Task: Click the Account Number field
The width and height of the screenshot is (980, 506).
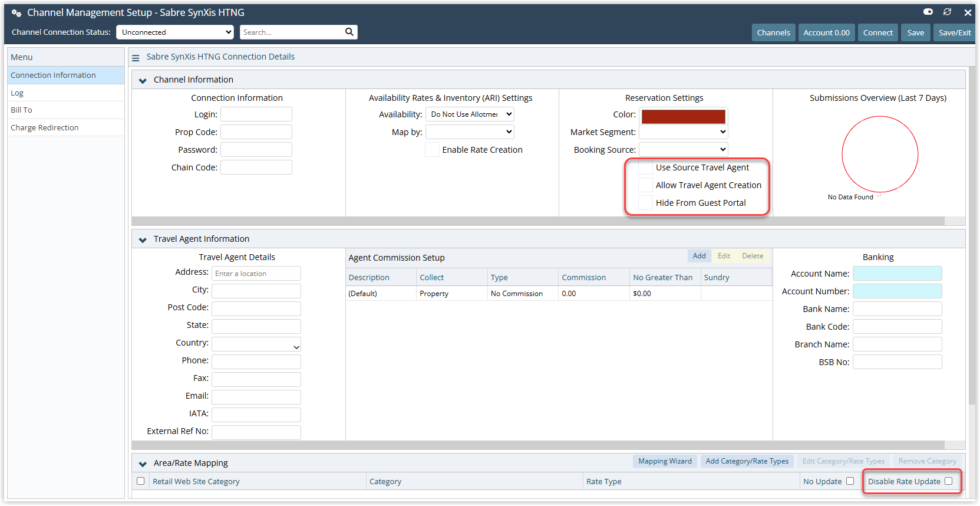Action: (x=897, y=291)
